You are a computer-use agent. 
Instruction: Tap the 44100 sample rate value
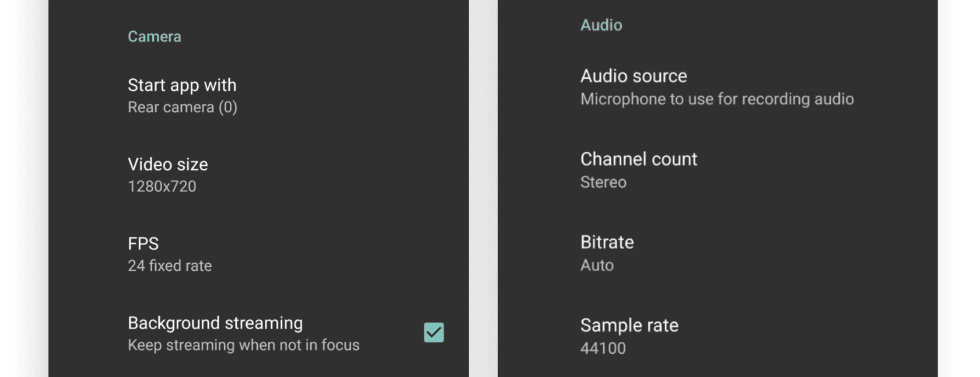tap(603, 348)
